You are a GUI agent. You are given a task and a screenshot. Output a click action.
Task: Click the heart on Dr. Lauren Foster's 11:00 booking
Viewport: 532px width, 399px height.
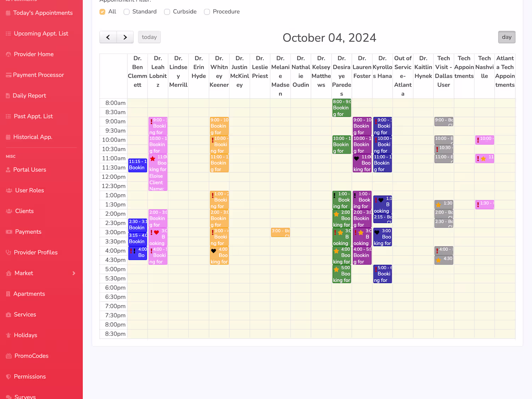point(356,159)
